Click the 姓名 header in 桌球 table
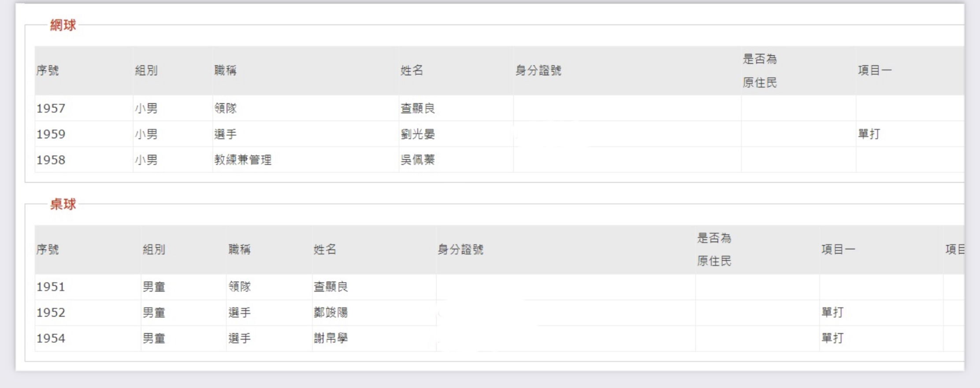 click(325, 250)
